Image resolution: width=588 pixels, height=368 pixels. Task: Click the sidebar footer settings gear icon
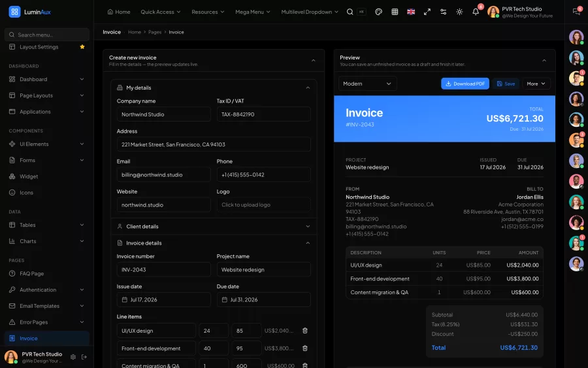click(x=73, y=357)
